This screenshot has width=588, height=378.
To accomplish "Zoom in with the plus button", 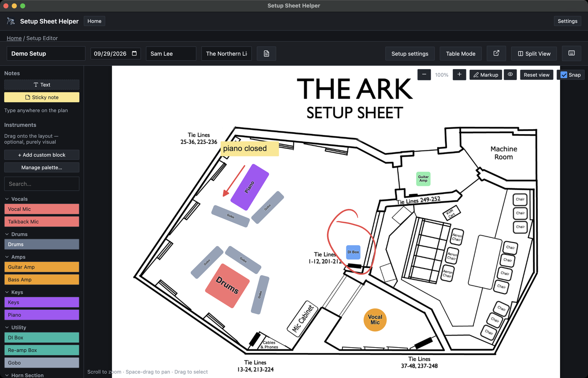I will [459, 75].
